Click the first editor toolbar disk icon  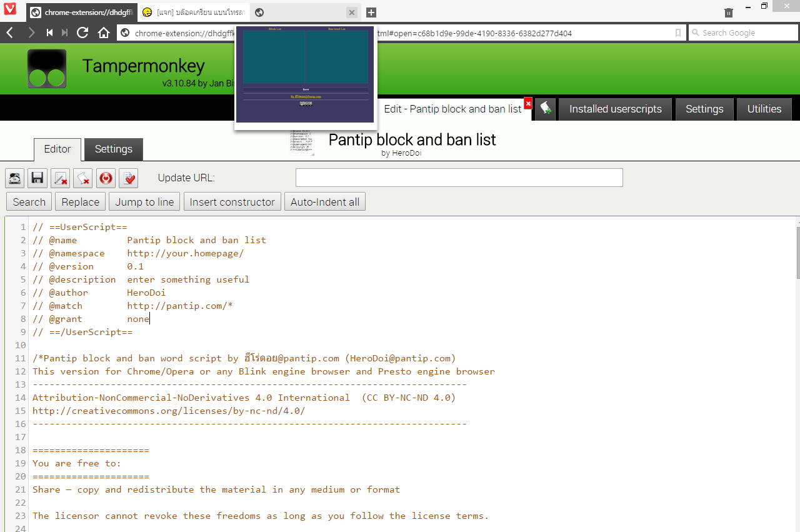click(x=15, y=178)
